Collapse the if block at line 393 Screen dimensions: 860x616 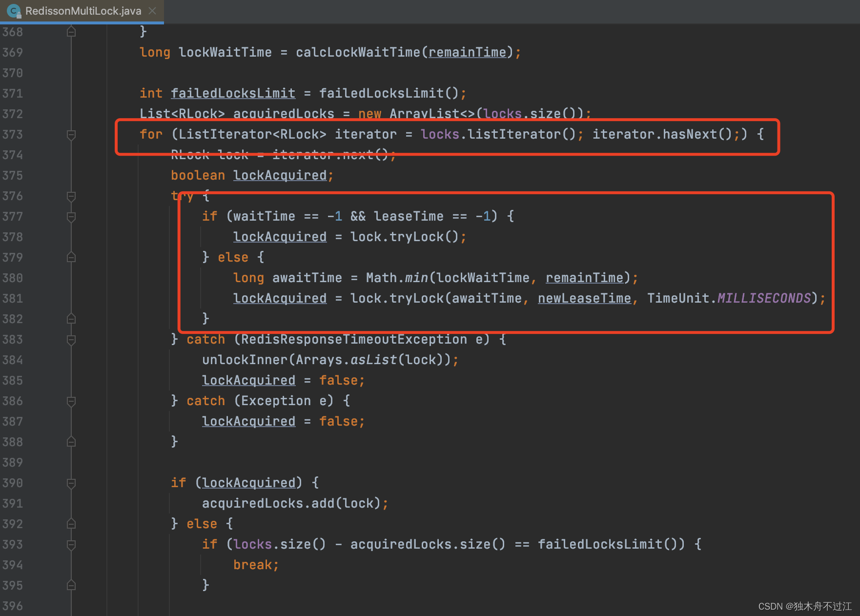tap(71, 545)
